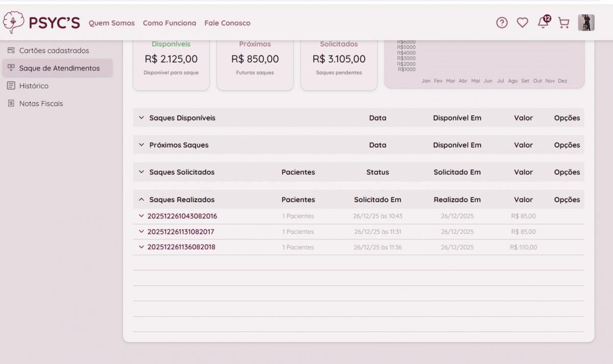Viewport: 613px width, 364px height.
Task: Open the help question mark icon
Action: click(x=502, y=22)
